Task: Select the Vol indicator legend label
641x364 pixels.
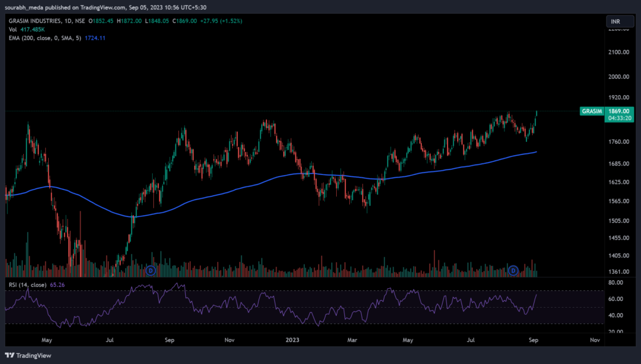Action: click(x=13, y=29)
